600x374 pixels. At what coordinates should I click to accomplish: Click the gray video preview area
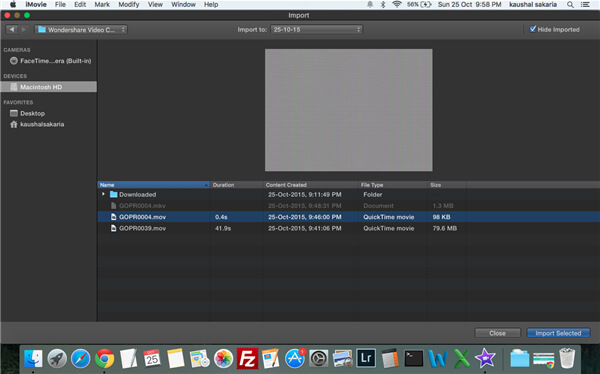pyautogui.click(x=349, y=110)
